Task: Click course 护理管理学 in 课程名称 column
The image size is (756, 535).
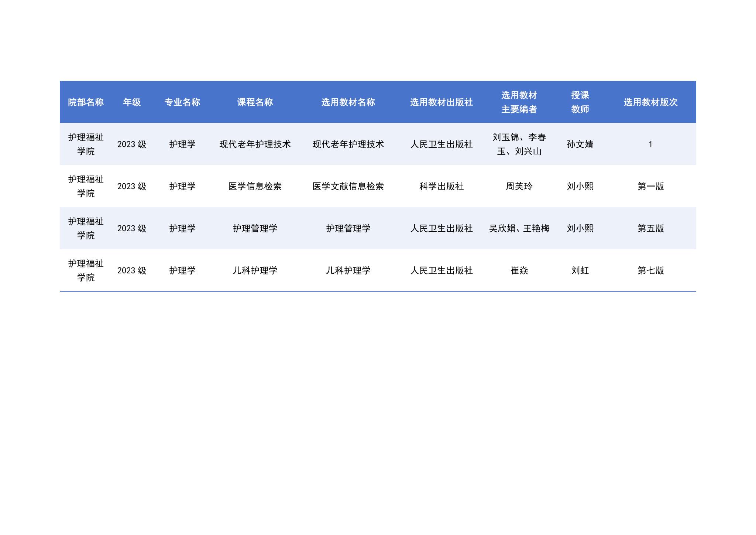Action: (255, 229)
